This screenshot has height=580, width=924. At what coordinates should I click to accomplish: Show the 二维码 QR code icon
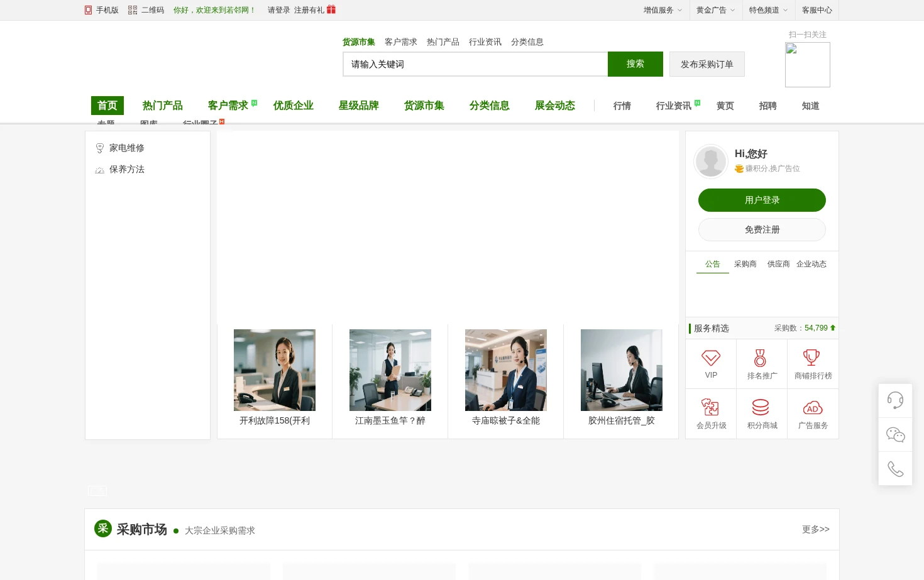pyautogui.click(x=133, y=10)
